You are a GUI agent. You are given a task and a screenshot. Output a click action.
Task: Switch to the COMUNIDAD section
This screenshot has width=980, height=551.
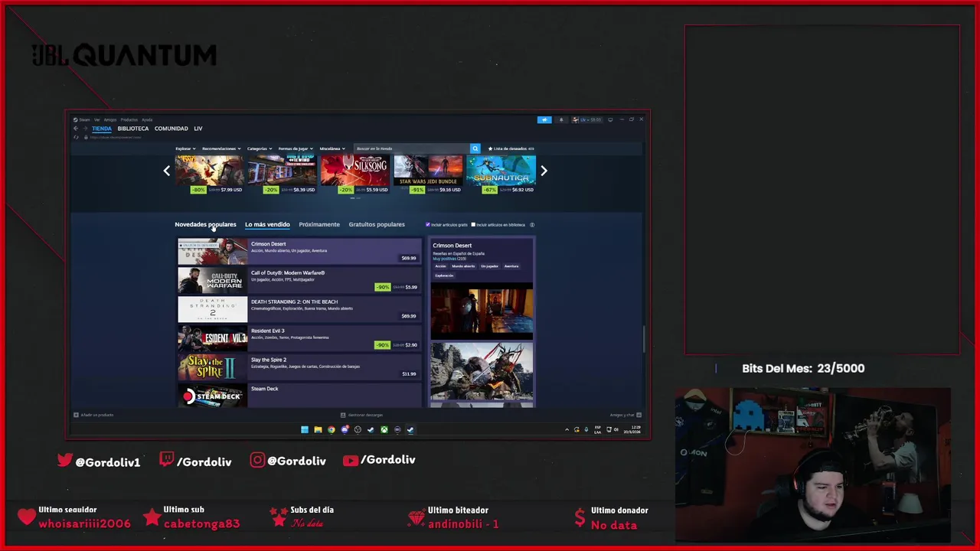171,129
